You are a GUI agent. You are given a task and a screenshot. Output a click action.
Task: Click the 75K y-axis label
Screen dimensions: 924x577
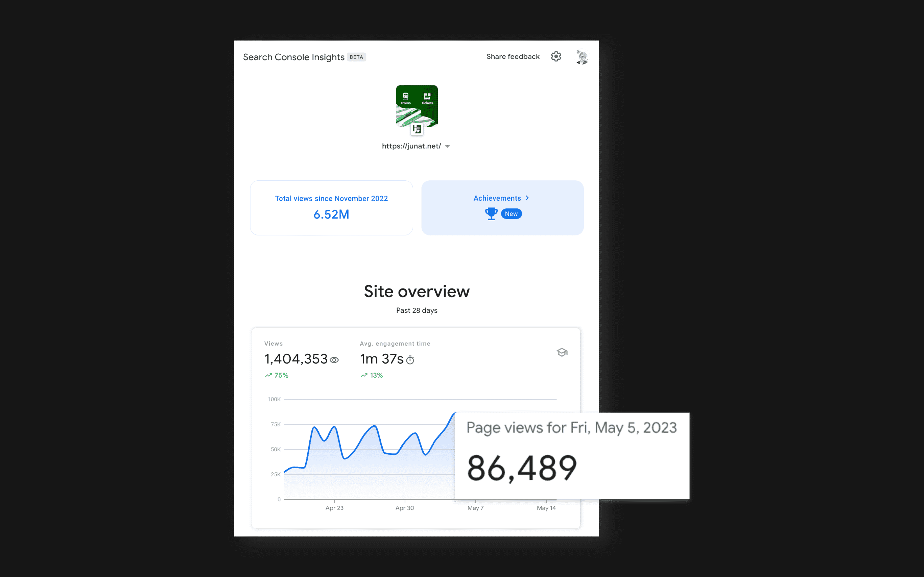pos(276,424)
